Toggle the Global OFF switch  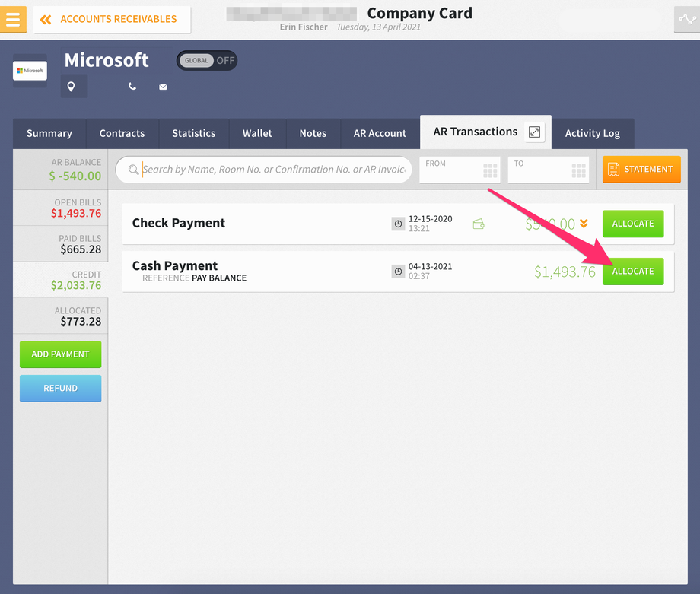coord(207,60)
